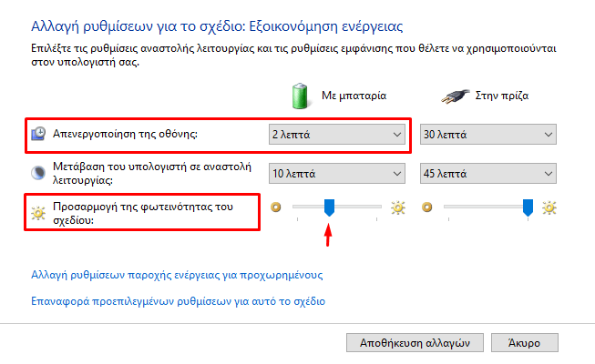The height and width of the screenshot is (364, 595).
Task: Click dim brightness icon under battery column
Action: 276,207
